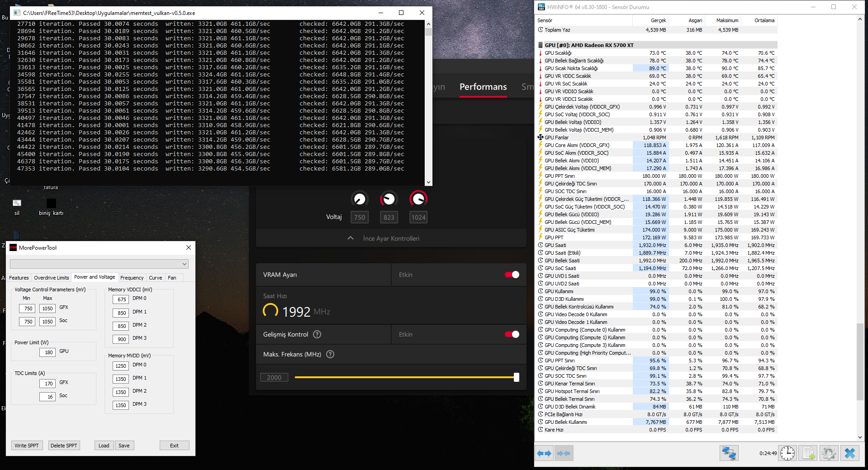Image resolution: width=868 pixels, height=470 pixels.
Task: Click Memory MVDD DPM 0 1250 field
Action: point(121,366)
